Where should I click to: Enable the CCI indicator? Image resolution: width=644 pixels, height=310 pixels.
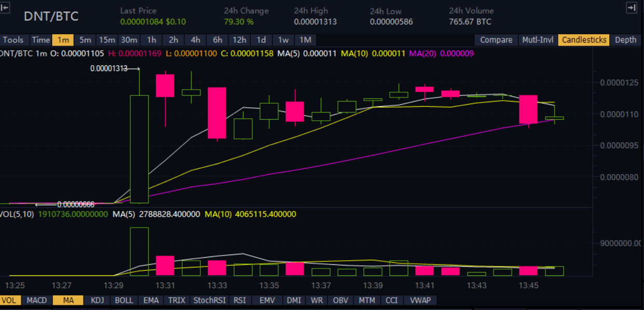391,300
